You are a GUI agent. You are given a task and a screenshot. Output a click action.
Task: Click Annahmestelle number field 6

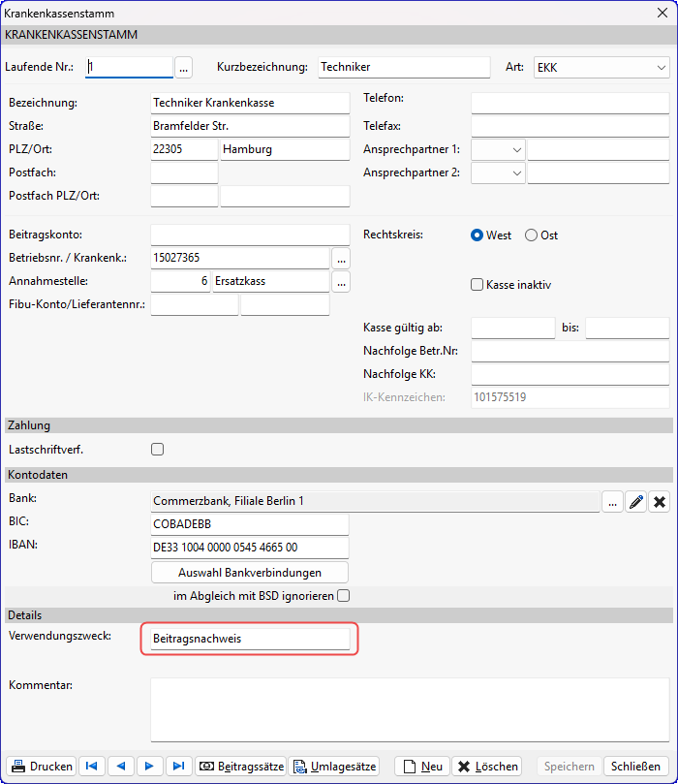180,281
